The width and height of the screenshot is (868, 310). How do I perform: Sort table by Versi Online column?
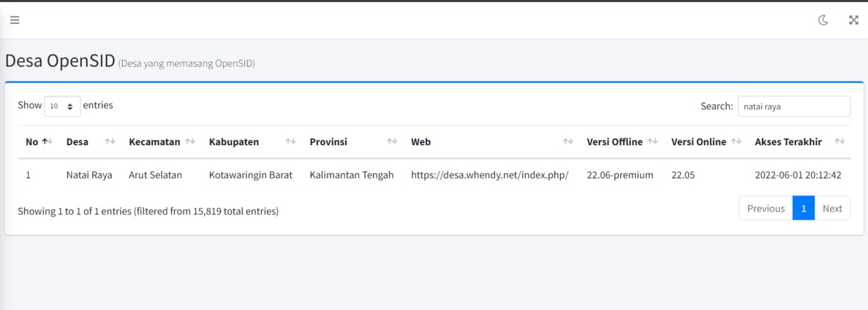click(x=705, y=142)
